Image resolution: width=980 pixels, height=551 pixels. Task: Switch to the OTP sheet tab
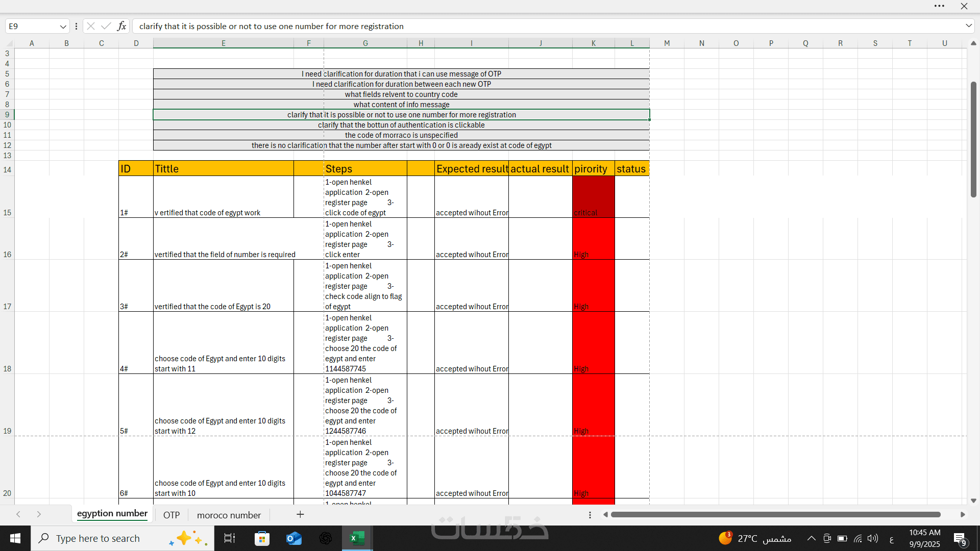171,515
